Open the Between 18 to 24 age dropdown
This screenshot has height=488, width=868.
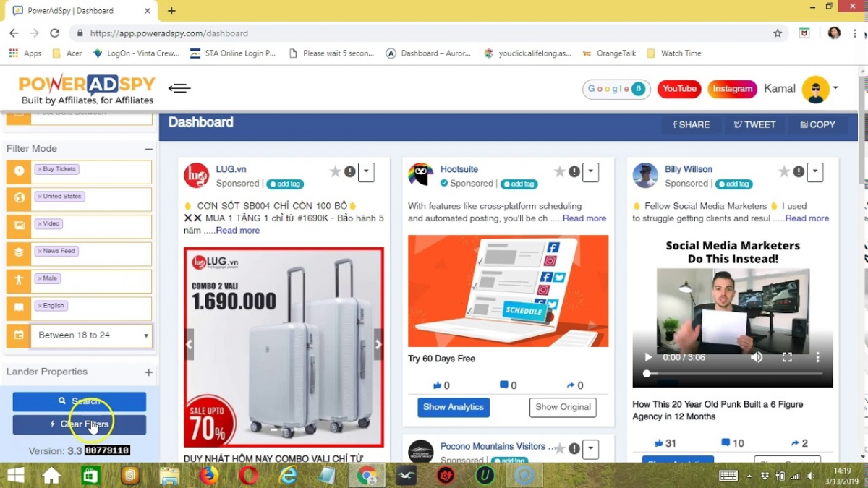click(x=92, y=335)
